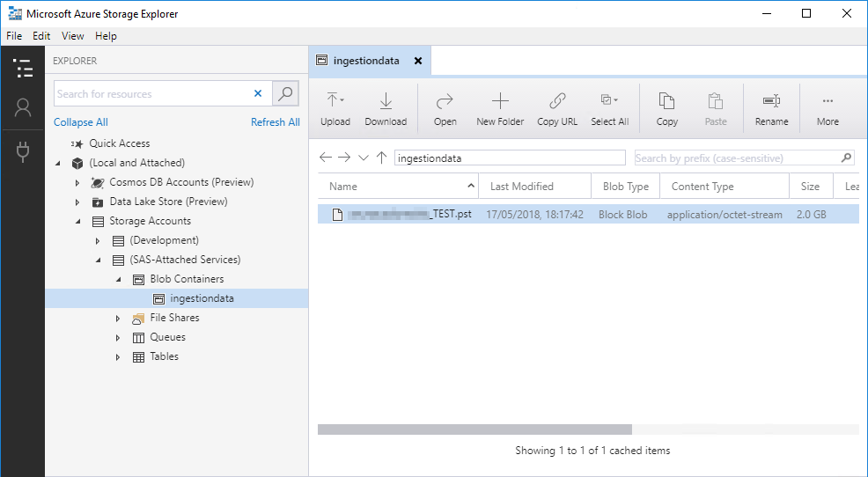Select the Queues tree item

point(168,337)
